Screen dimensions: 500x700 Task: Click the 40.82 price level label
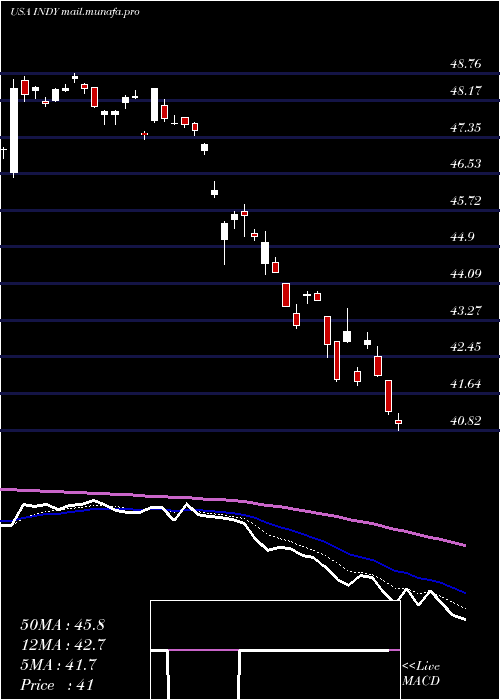[466, 421]
